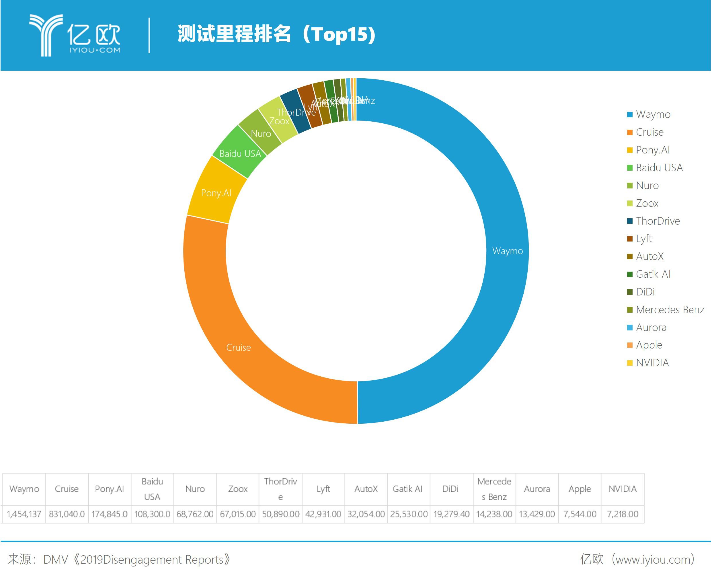Click the Nuro header cell in the table
The image size is (712, 588).
click(x=195, y=489)
